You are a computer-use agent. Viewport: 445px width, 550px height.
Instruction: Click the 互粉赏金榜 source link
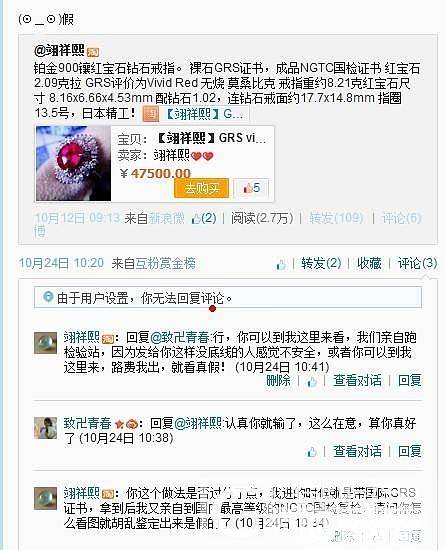(166, 263)
